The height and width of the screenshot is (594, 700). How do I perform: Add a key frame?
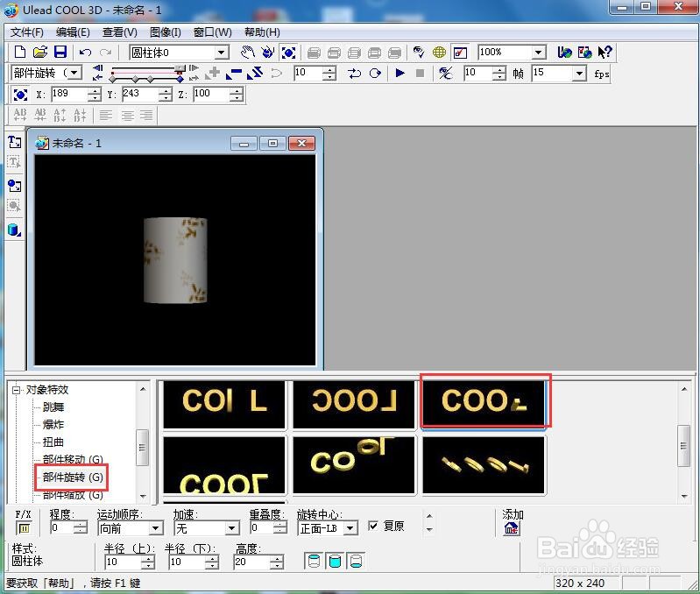tap(213, 73)
